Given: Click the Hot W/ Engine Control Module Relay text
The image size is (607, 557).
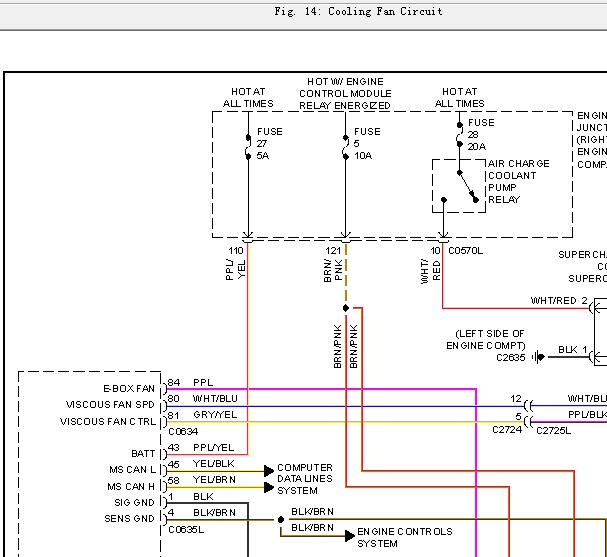Looking at the screenshot, I should (345, 93).
